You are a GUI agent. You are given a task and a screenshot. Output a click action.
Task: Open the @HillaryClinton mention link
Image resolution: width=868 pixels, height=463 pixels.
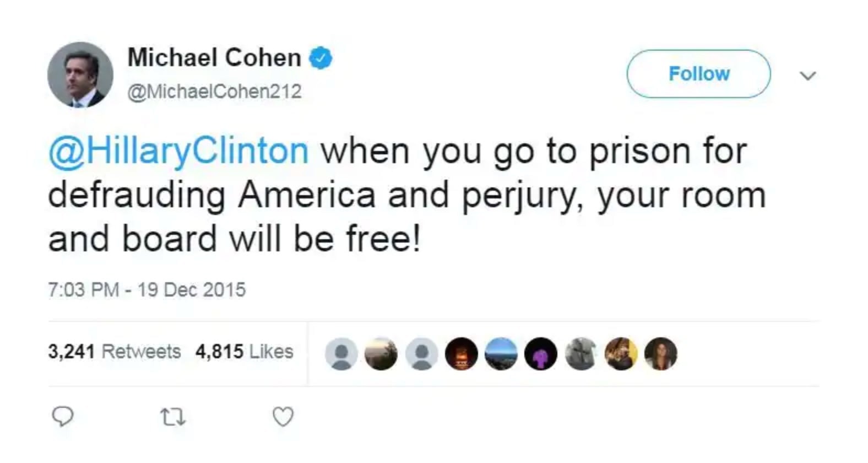178,151
